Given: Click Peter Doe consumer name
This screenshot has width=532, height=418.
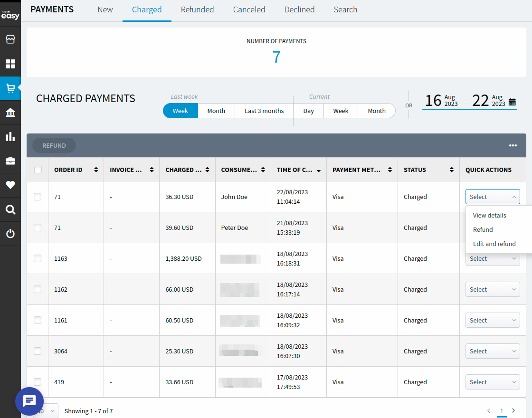Looking at the screenshot, I should pos(235,228).
